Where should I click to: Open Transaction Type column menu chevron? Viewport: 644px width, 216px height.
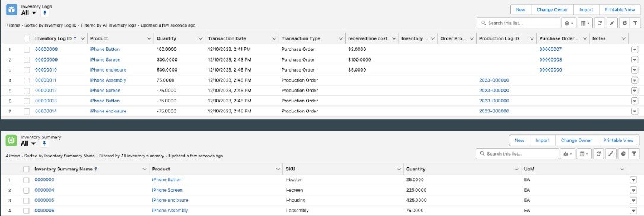[x=340, y=38]
